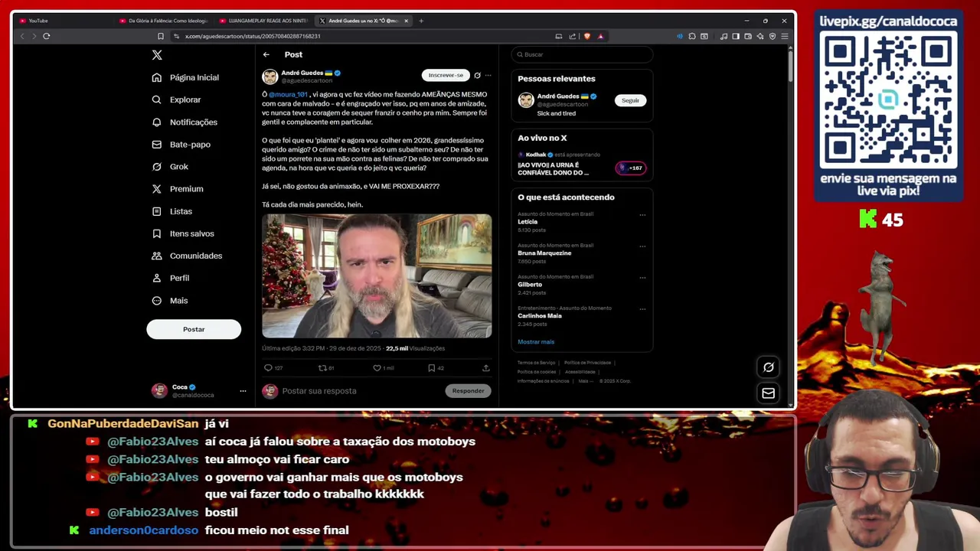Switch to LUANGAMEPLAY REAGE tab

(264, 21)
